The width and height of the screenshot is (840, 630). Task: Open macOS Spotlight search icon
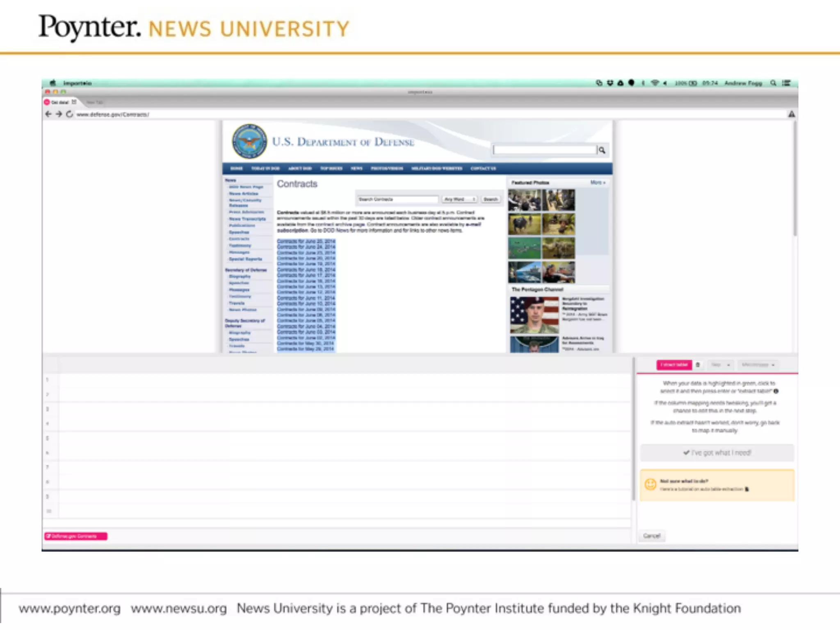(x=773, y=83)
